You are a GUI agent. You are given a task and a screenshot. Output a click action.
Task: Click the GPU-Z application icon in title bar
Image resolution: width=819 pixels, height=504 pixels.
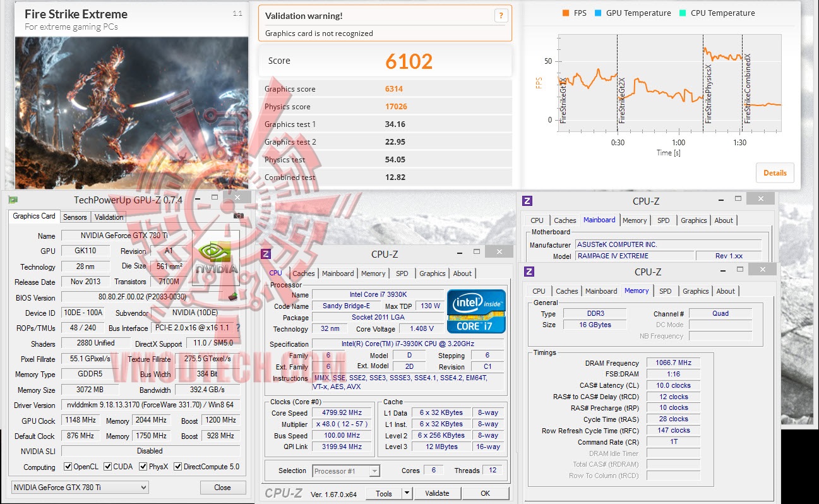(13, 200)
